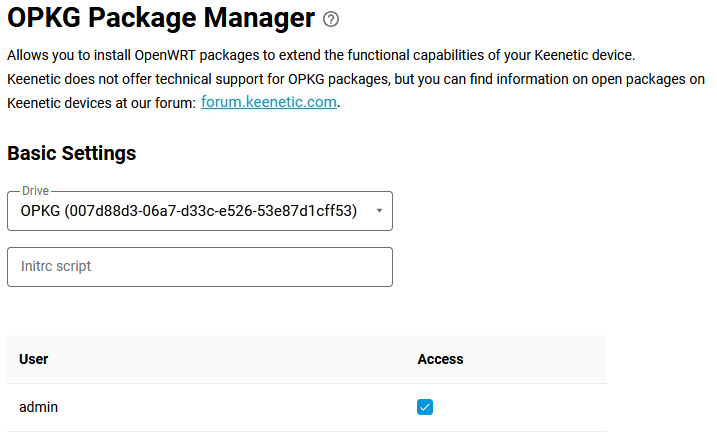Viewport: 717px width, 436px height.
Task: Click the Basic Settings section heading
Action: point(72,153)
